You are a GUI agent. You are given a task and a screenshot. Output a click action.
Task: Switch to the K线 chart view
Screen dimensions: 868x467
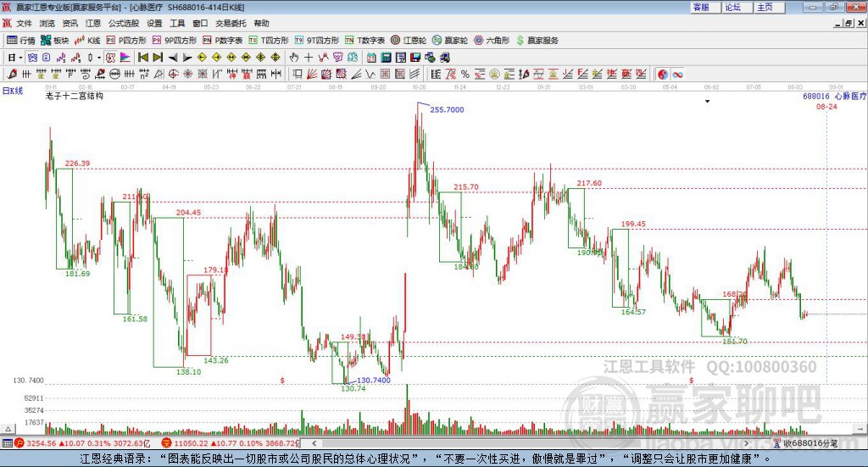[87, 41]
